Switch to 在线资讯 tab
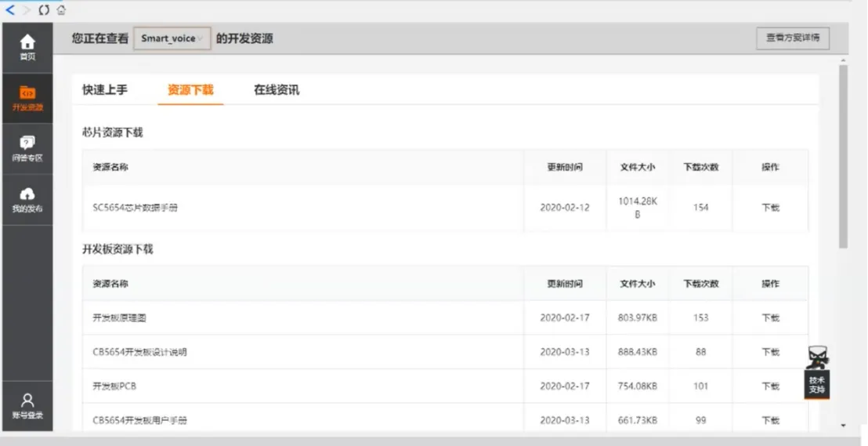Screen dimensions: 868x446 [x=277, y=90]
